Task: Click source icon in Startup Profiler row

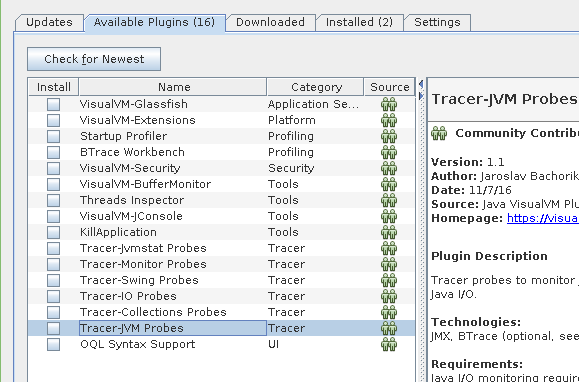Action: [389, 136]
